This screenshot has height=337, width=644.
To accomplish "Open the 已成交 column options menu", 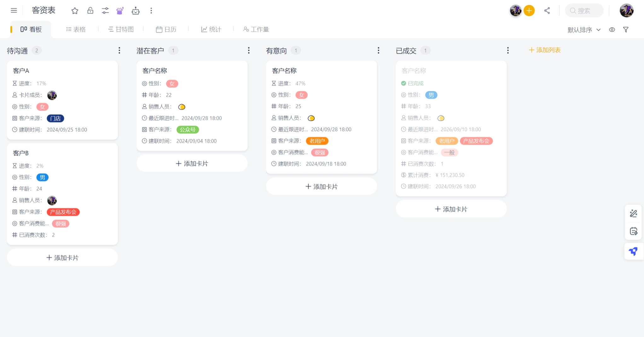I will click(508, 50).
